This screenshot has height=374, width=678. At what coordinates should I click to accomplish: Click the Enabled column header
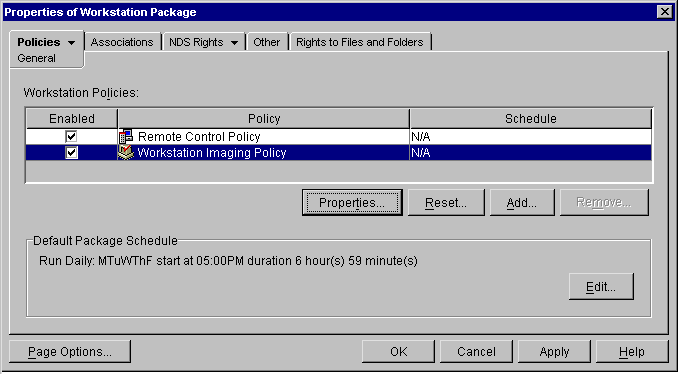point(72,118)
